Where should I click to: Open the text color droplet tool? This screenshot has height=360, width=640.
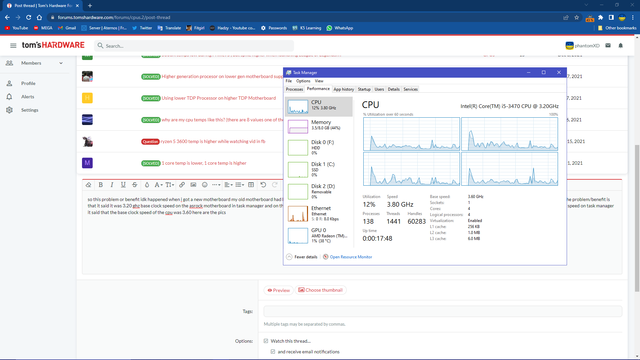click(147, 185)
